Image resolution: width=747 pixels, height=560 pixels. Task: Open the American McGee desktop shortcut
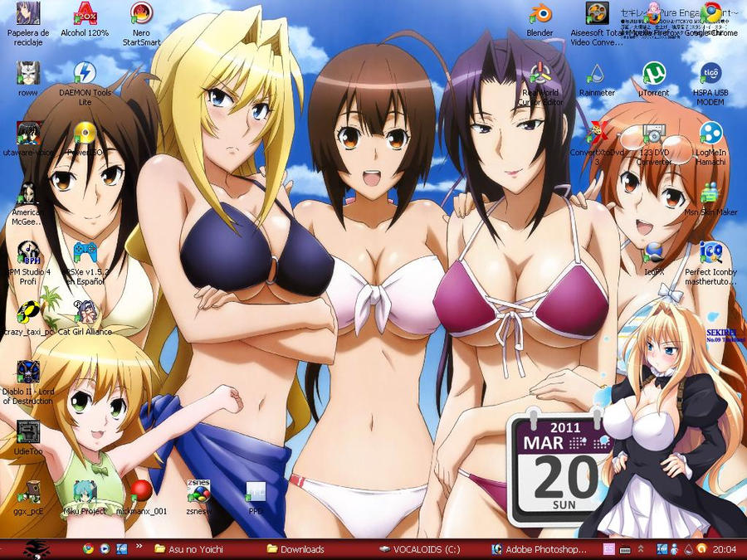click(x=28, y=204)
